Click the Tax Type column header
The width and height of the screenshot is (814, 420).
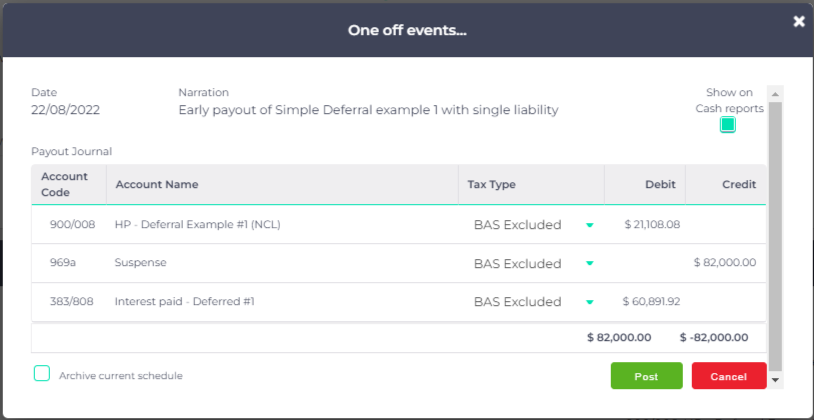(491, 184)
